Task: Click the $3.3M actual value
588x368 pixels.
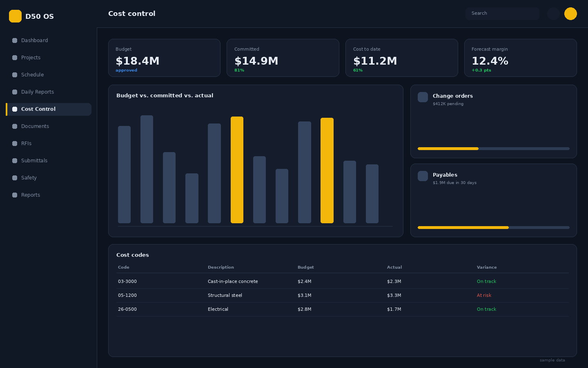Action: [394, 295]
